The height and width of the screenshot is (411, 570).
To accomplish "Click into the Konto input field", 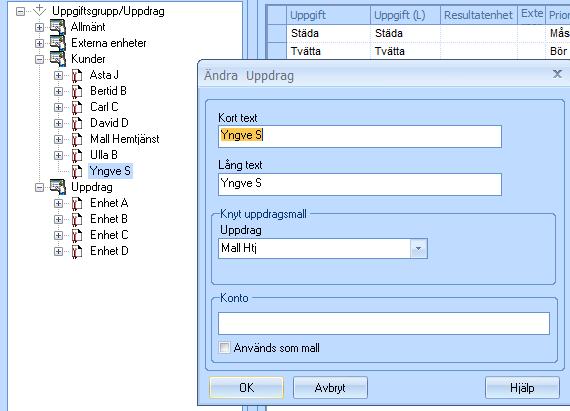I will 384,323.
